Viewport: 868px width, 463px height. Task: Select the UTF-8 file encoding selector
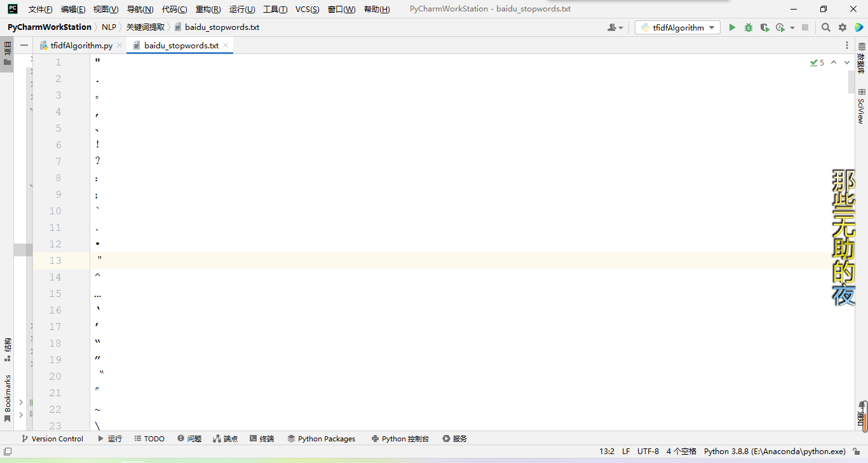[648, 451]
